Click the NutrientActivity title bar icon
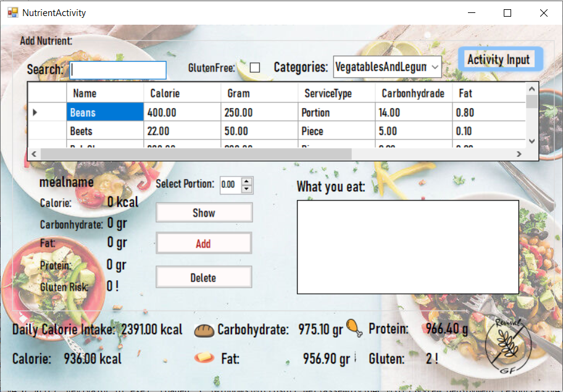Viewport: 563px width, 392px height. 12,12
